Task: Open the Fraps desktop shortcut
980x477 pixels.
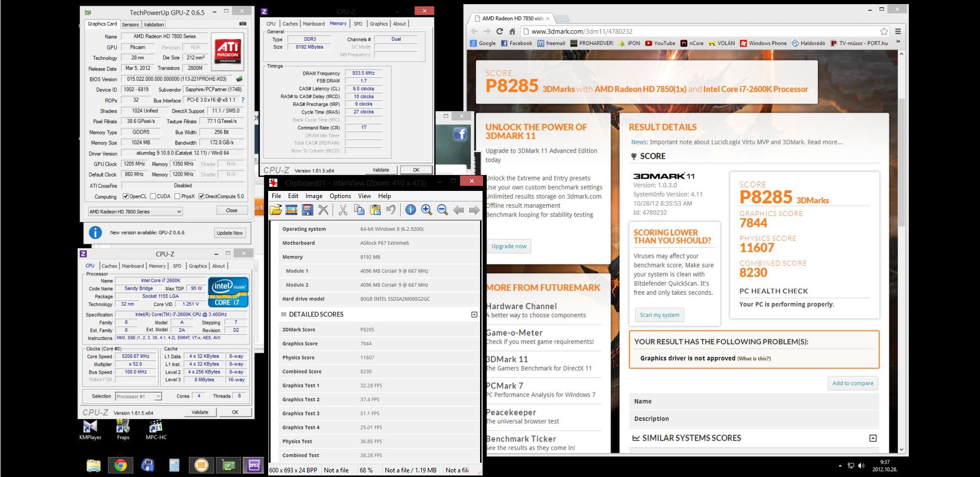Action: click(x=123, y=429)
